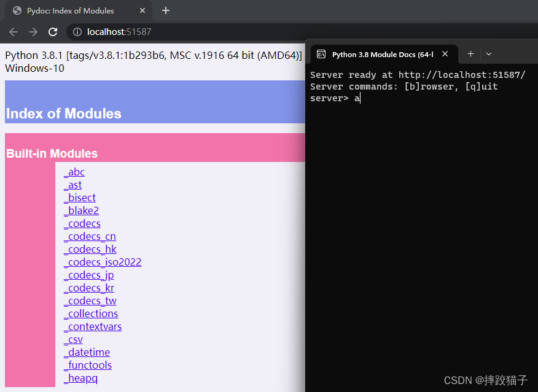Open the _codecs_hk module link
Screen dimensions: 538x392
click(x=90, y=250)
